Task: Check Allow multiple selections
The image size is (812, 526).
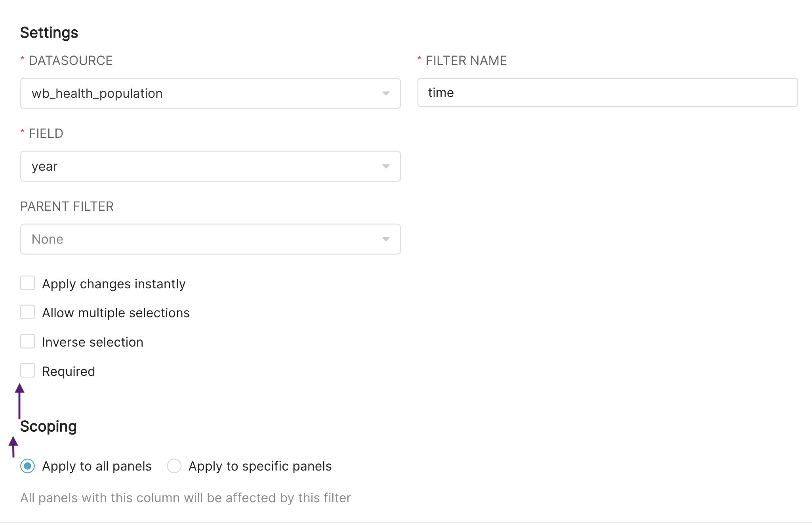Action: pos(27,312)
